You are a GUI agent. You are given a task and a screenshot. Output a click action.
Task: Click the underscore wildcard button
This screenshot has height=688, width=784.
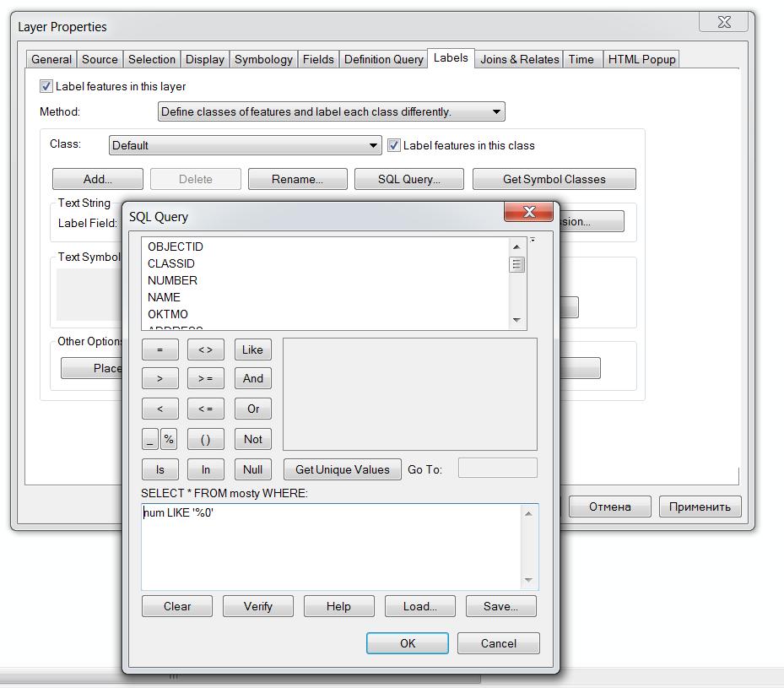pos(150,439)
